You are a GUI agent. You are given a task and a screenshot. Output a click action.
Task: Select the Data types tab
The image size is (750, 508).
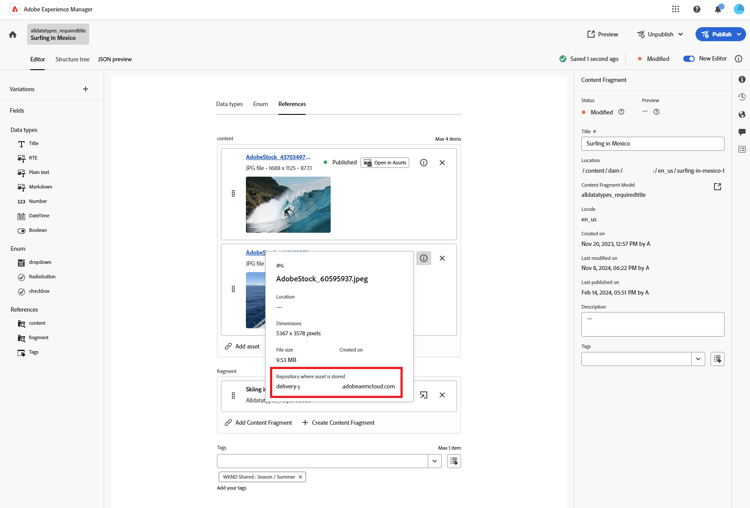point(229,104)
